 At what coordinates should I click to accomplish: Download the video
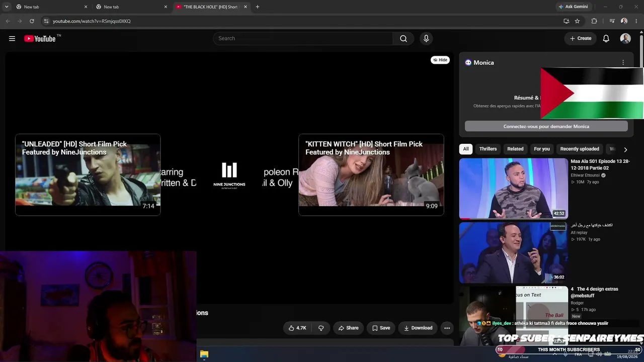[x=418, y=328]
